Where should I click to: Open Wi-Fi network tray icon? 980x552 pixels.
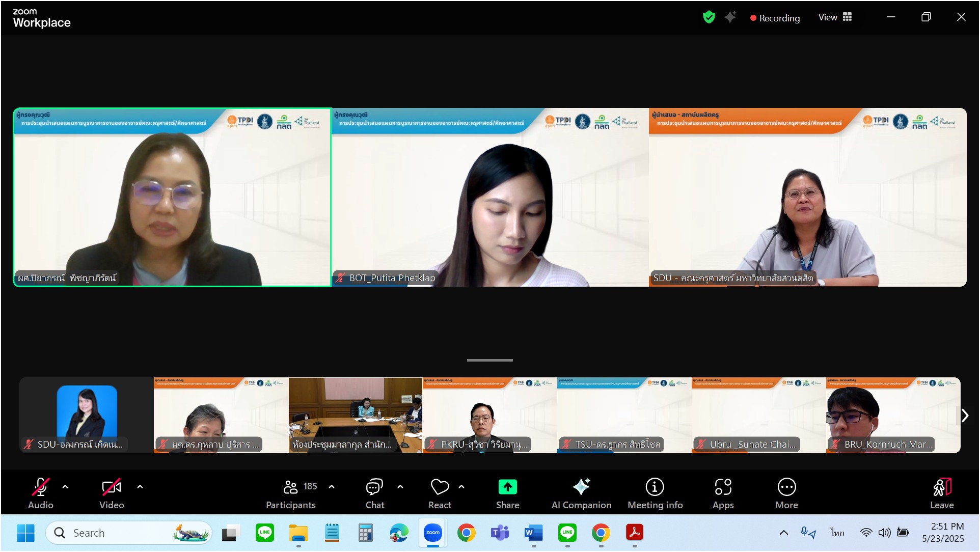(x=866, y=533)
